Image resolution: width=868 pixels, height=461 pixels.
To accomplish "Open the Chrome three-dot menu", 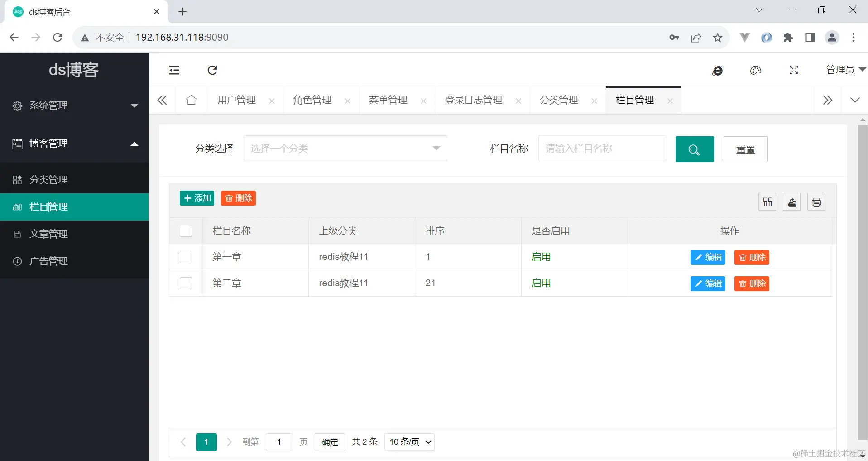I will tap(854, 38).
